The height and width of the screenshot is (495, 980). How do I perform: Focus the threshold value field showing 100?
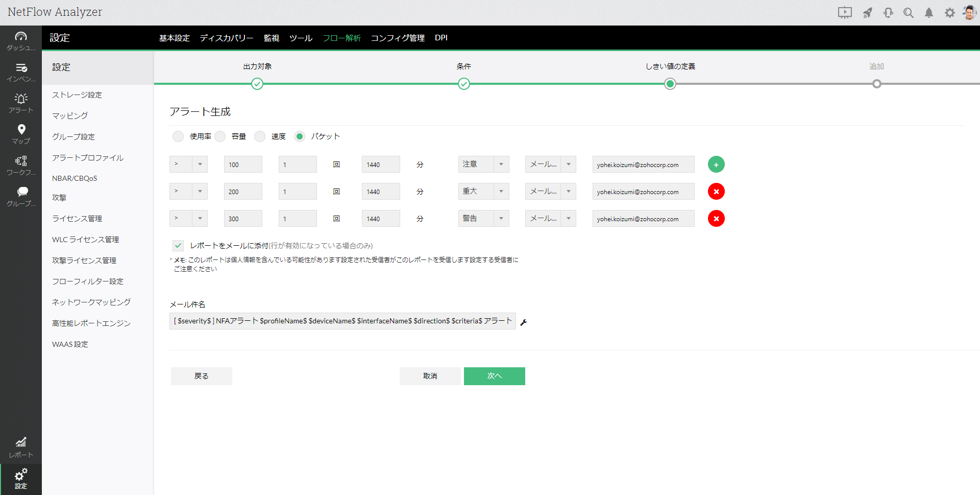[x=243, y=164]
